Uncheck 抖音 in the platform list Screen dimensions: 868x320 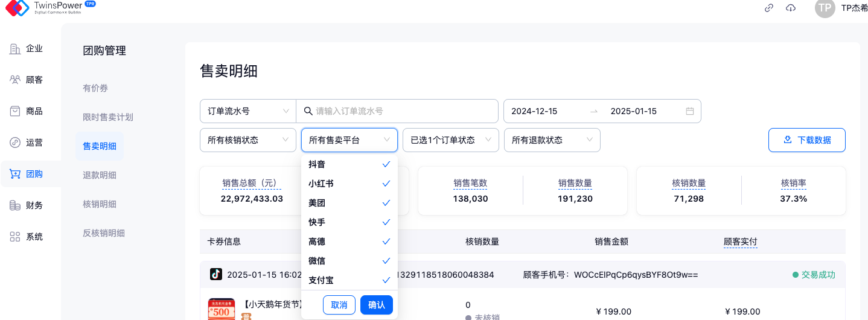(x=349, y=164)
